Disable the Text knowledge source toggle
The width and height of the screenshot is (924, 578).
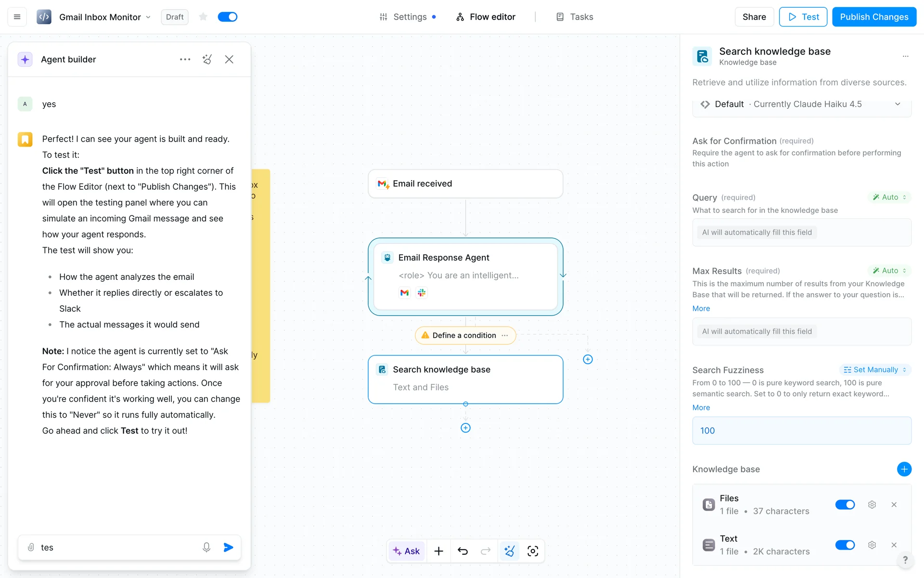click(x=845, y=545)
